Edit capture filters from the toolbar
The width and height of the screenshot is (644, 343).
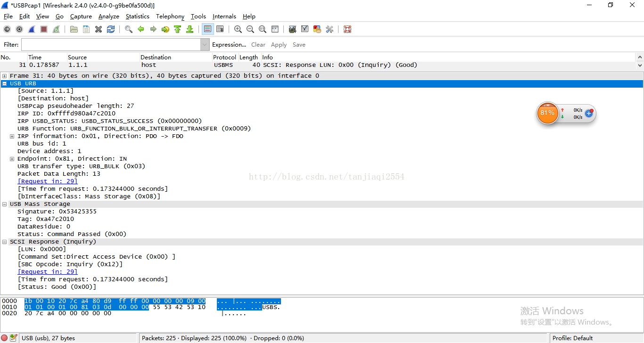pyautogui.click(x=293, y=29)
